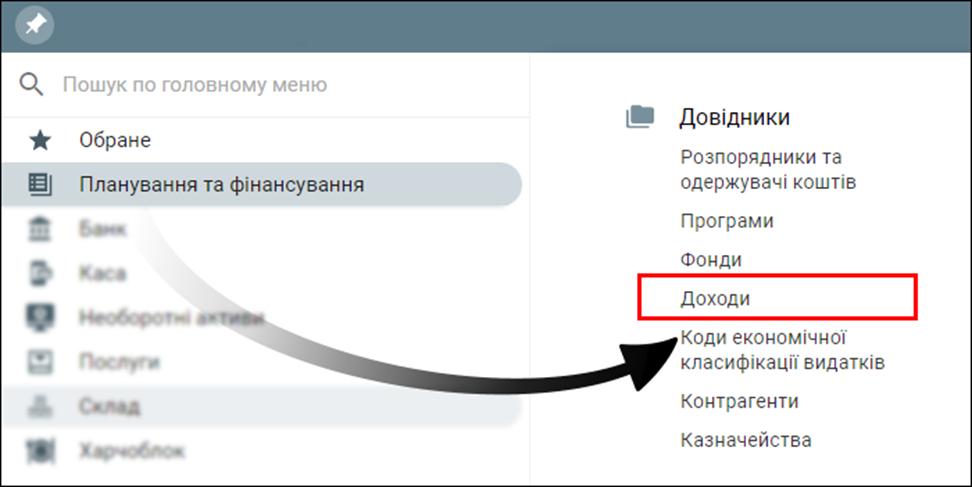Select Планування та фінансування menu section

[x=221, y=184]
